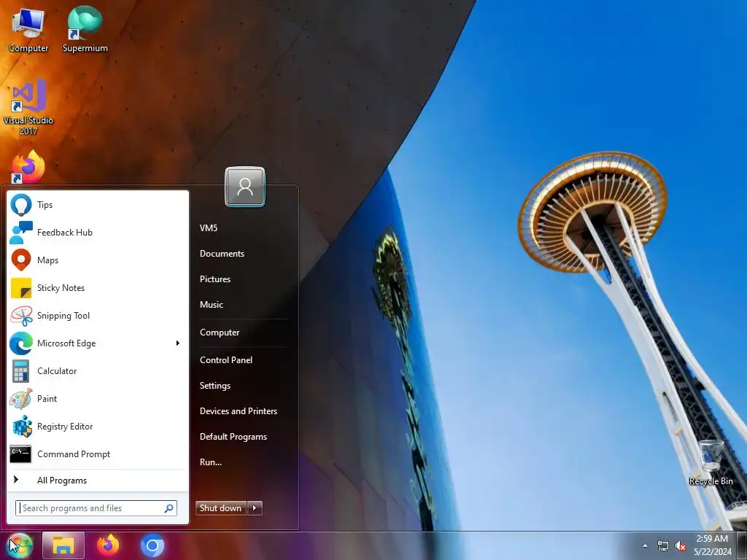This screenshot has width=747, height=560.
Task: Click Search programs and files box
Action: (x=96, y=508)
